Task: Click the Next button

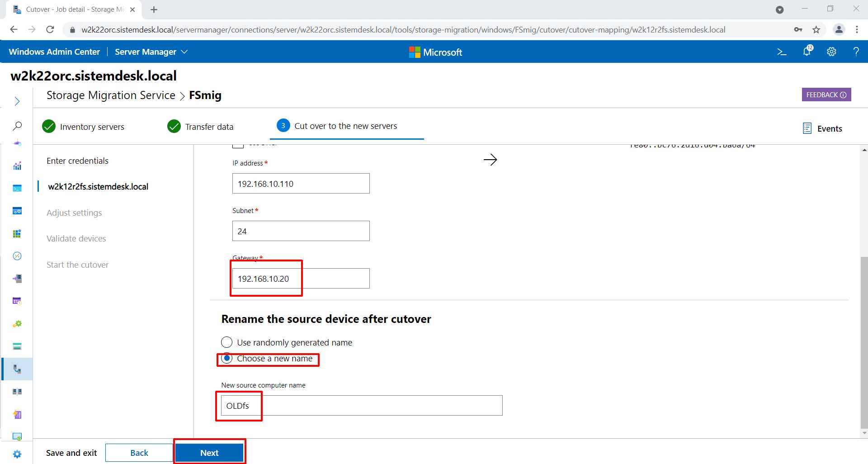Action: click(x=209, y=453)
